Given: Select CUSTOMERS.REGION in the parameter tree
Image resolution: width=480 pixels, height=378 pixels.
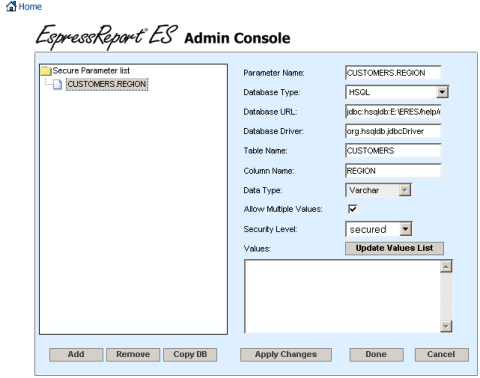Looking at the screenshot, I should [x=107, y=84].
